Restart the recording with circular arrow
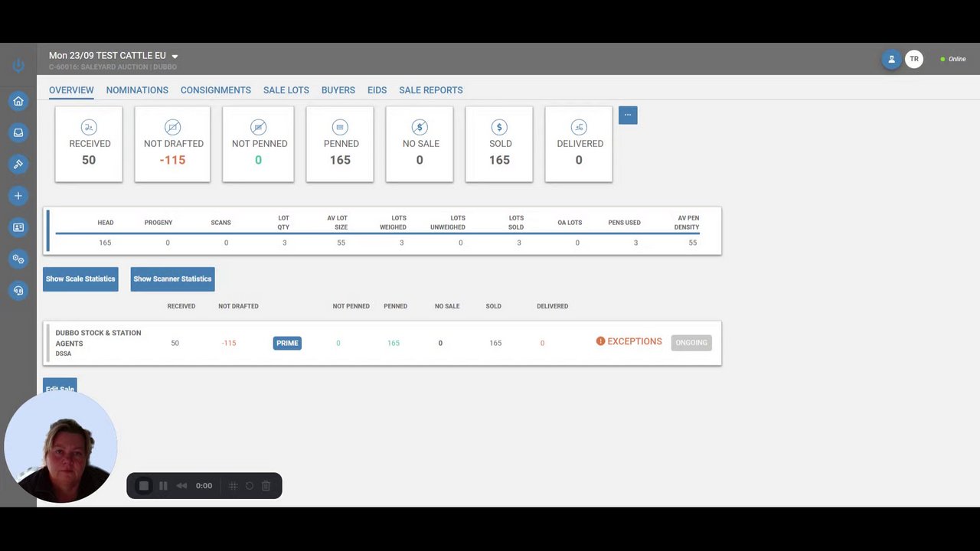Screen dimensions: 980x551 coord(249,486)
